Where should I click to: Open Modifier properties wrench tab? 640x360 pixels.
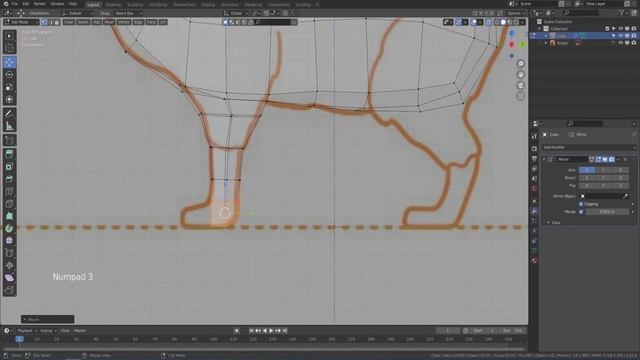point(534,211)
